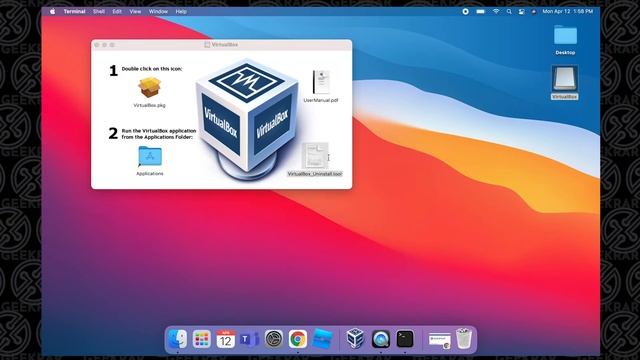
Task: Click the screen recording status icon
Action: (x=465, y=11)
